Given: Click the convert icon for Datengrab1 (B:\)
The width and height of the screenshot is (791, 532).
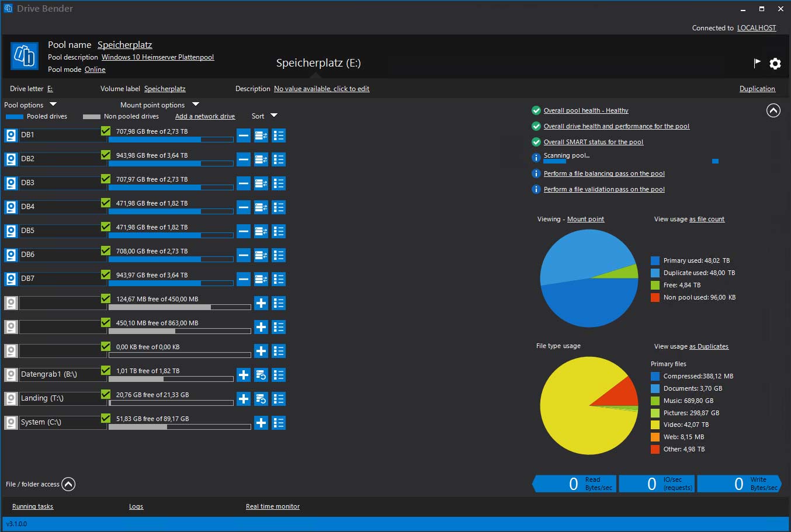Looking at the screenshot, I should (261, 375).
